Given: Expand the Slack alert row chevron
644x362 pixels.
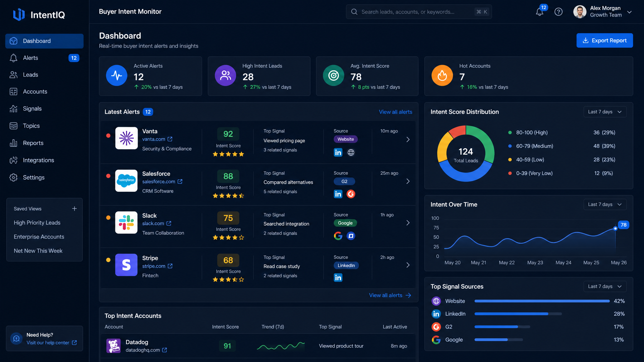Looking at the screenshot, I should click(408, 223).
